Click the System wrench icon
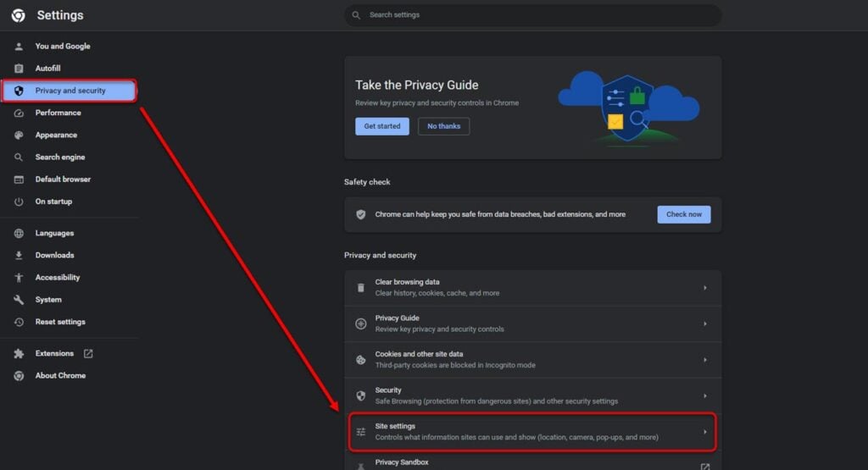The image size is (868, 470). tap(19, 300)
